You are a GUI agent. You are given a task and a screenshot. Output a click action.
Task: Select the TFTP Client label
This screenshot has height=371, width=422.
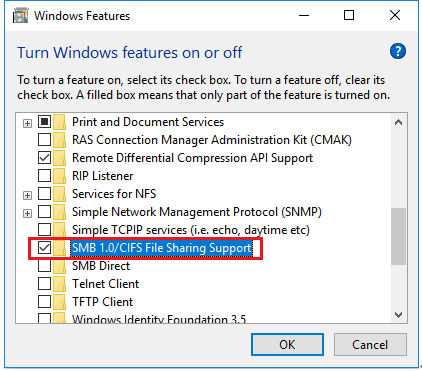[103, 302]
